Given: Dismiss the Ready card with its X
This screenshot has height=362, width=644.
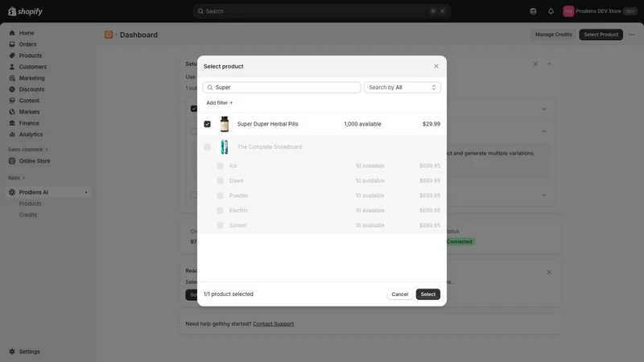Looking at the screenshot, I should pyautogui.click(x=549, y=272).
